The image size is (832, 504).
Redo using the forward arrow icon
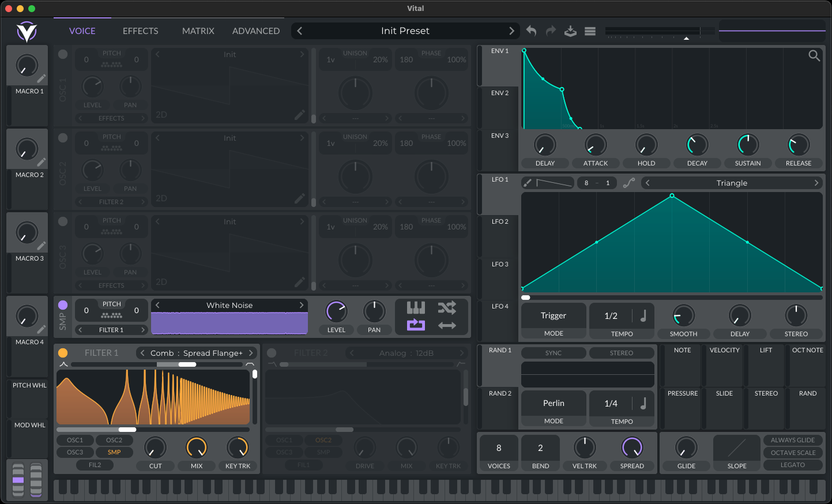click(551, 31)
